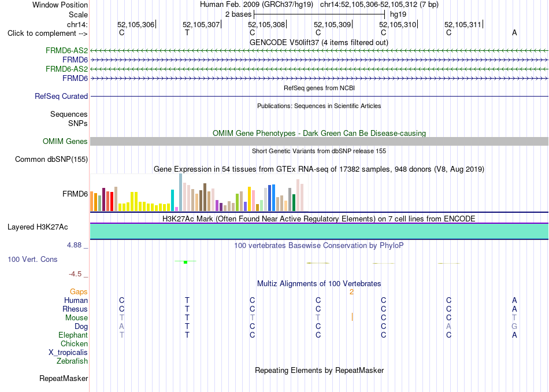Click the teal H3K27Ac signal band
549x392 pixels.
click(319, 231)
